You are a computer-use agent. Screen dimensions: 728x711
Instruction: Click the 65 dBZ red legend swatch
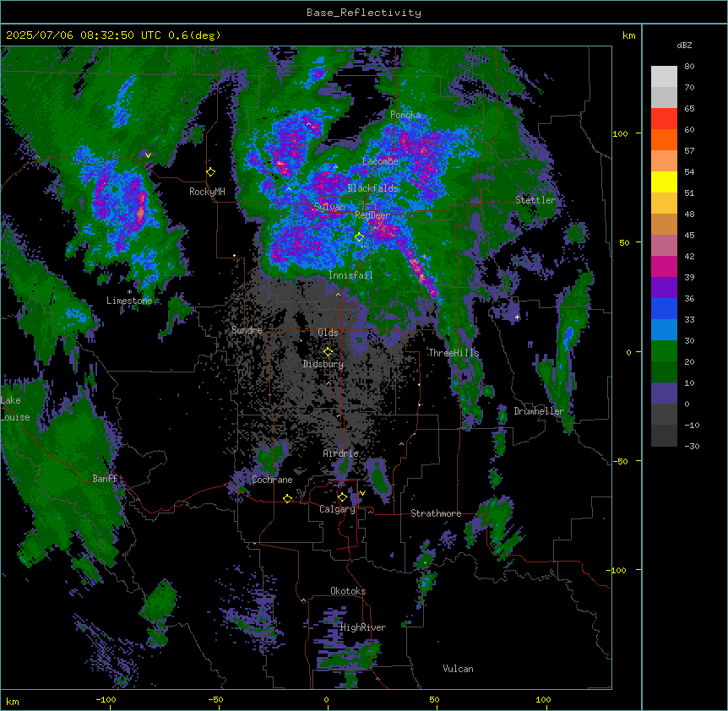click(x=664, y=119)
